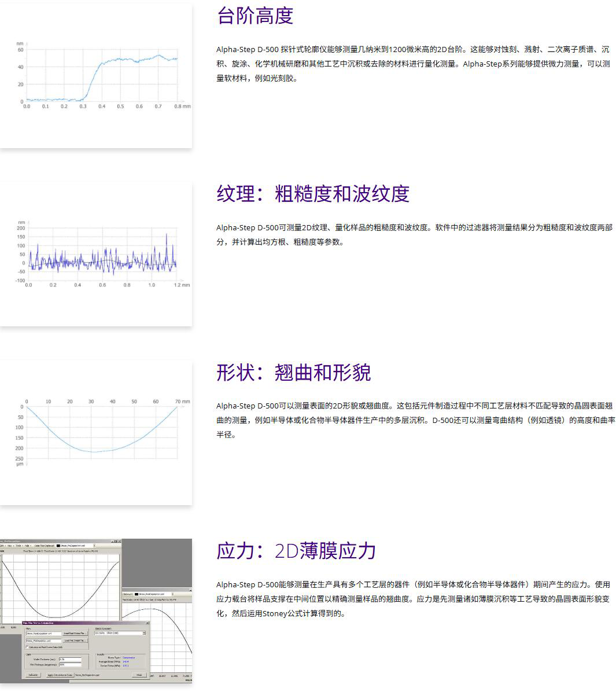Viewport: 616px width, 692px height.
Task: Click the Wafer Thickness input field
Action: click(70, 660)
